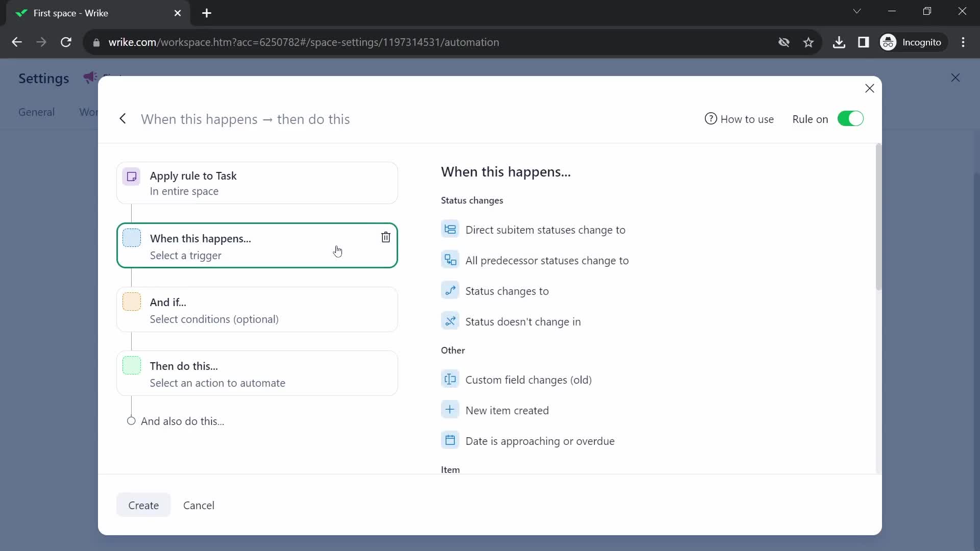
Task: Expand the And if conditions section
Action: (258, 310)
